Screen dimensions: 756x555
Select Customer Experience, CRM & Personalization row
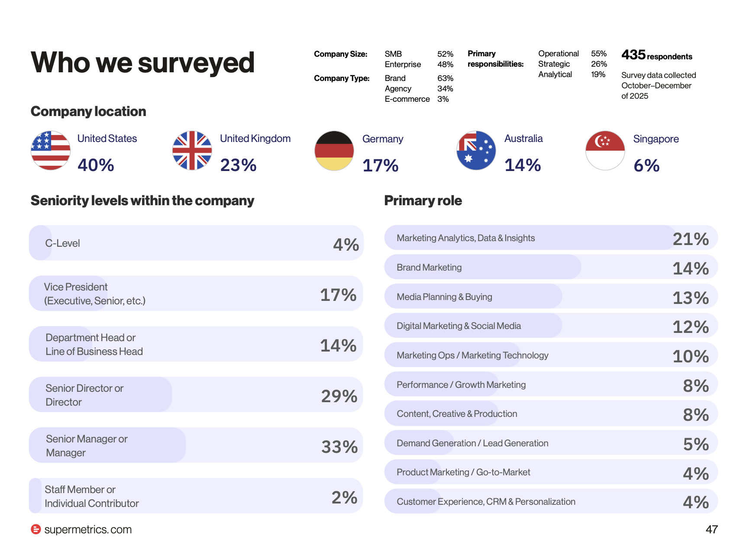(551, 501)
